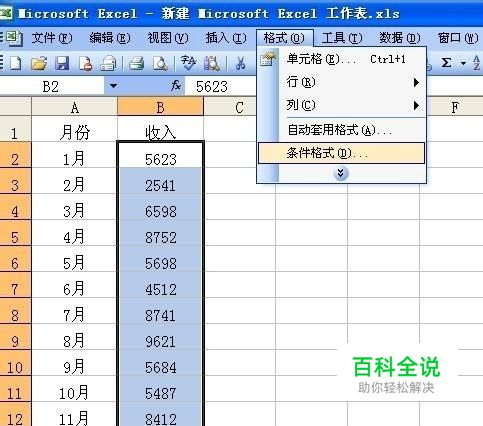Open the 数据(D) menu
Image resolution: width=483 pixels, height=426 pixels.
[x=400, y=38]
